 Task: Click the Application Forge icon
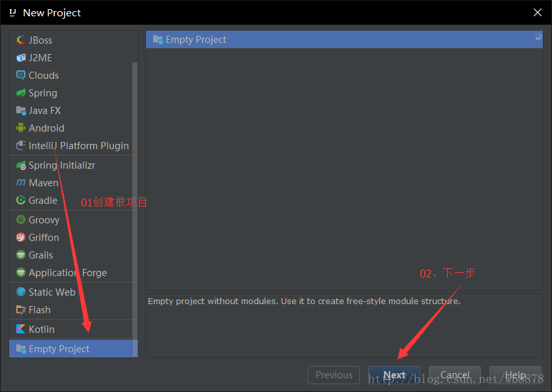tap(21, 272)
